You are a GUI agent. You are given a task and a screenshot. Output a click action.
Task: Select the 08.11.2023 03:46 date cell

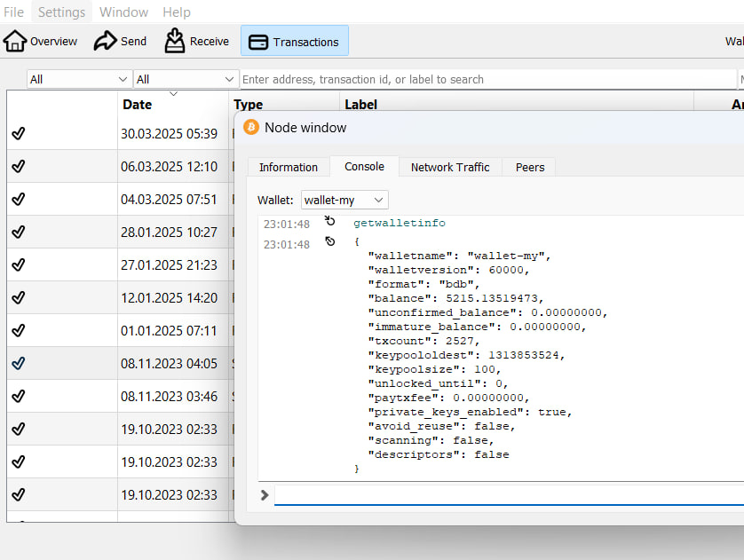point(173,396)
